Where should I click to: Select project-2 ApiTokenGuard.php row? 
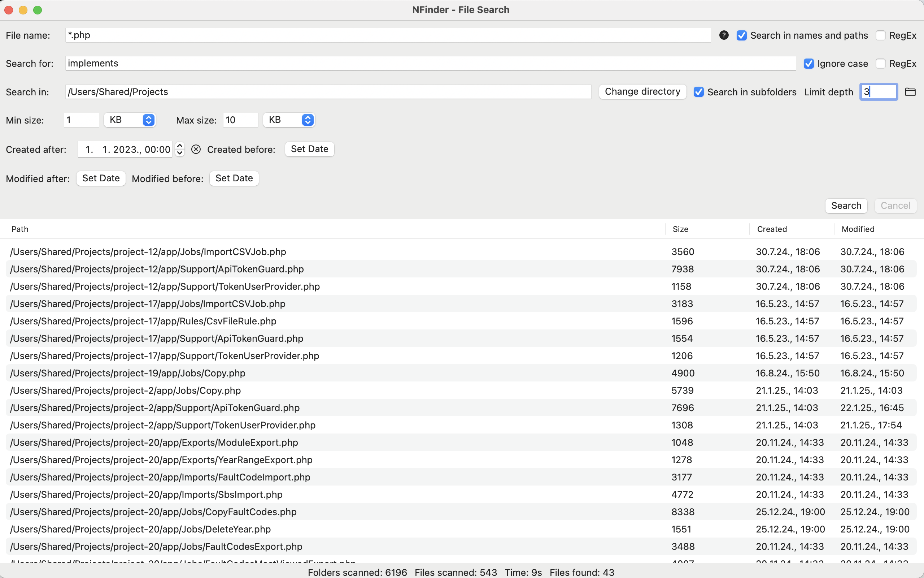(461, 407)
